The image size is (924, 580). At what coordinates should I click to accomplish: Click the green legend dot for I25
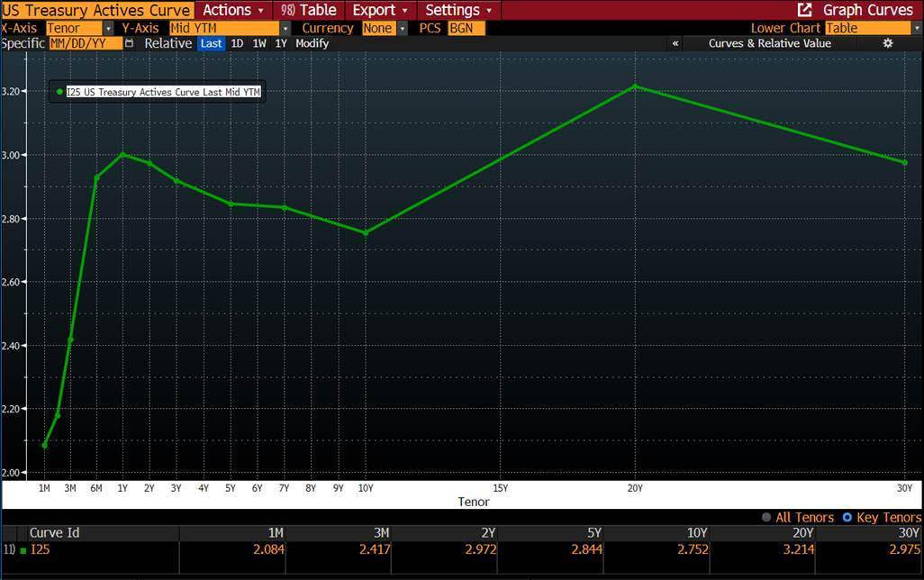click(59, 92)
